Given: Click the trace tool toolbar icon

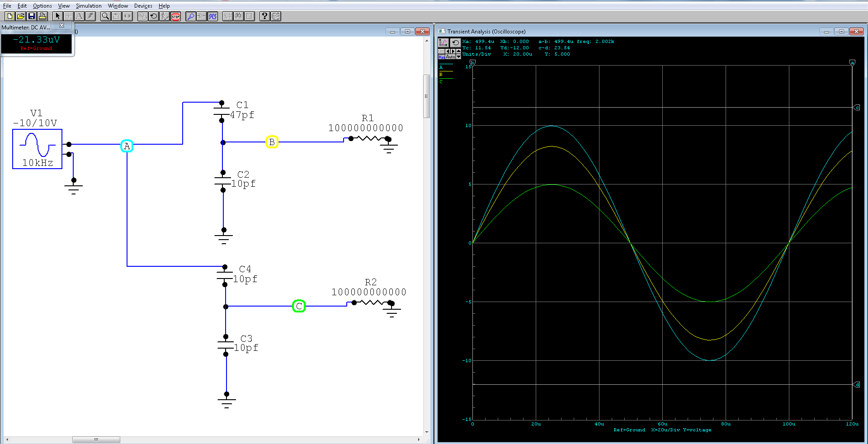Looking at the screenshot, I should coord(202,16).
